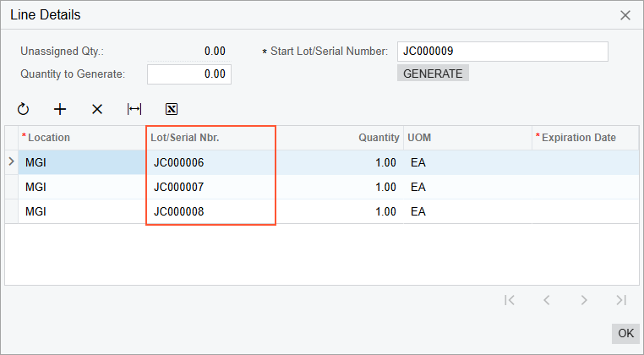Image resolution: width=644 pixels, height=355 pixels.
Task: Close the Line Details dialog
Action: click(625, 15)
